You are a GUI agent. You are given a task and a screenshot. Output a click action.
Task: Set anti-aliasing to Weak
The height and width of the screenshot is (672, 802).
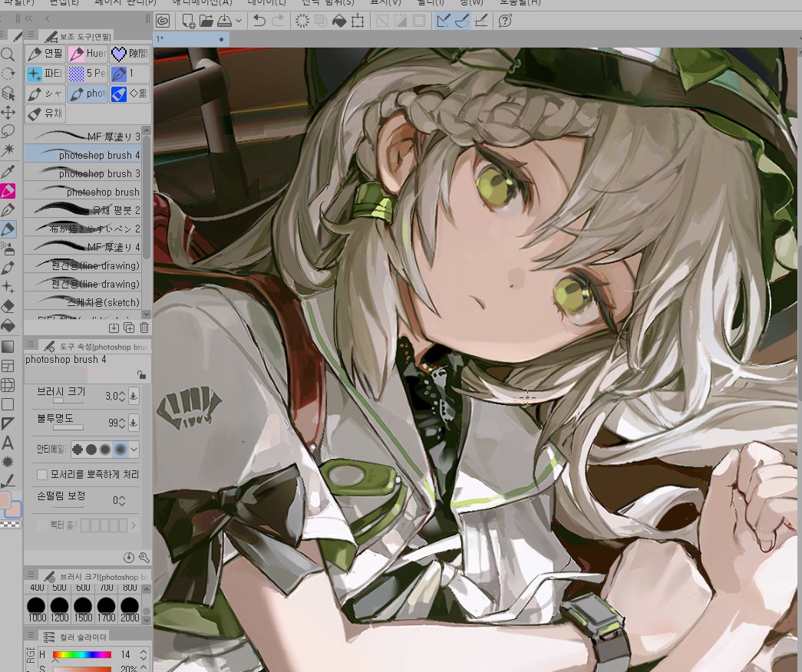coord(91,450)
